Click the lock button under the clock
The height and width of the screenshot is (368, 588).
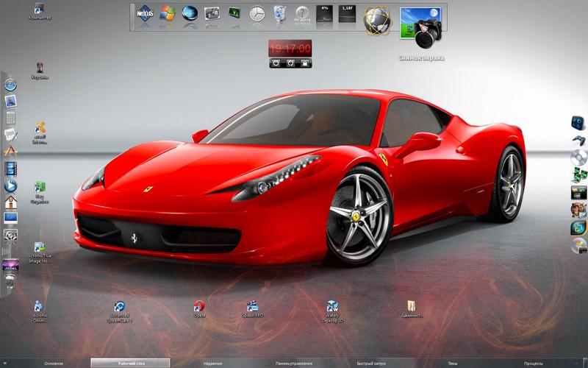(304, 63)
